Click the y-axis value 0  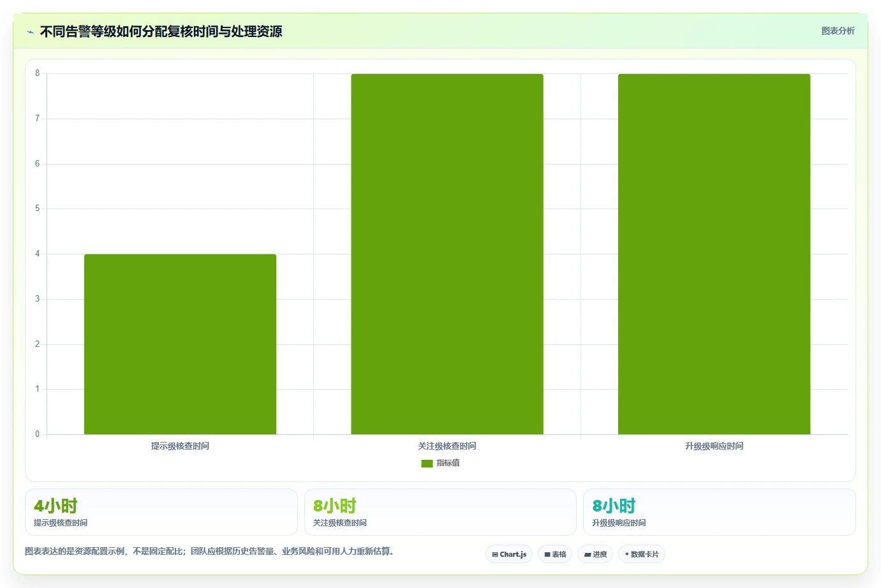37,434
